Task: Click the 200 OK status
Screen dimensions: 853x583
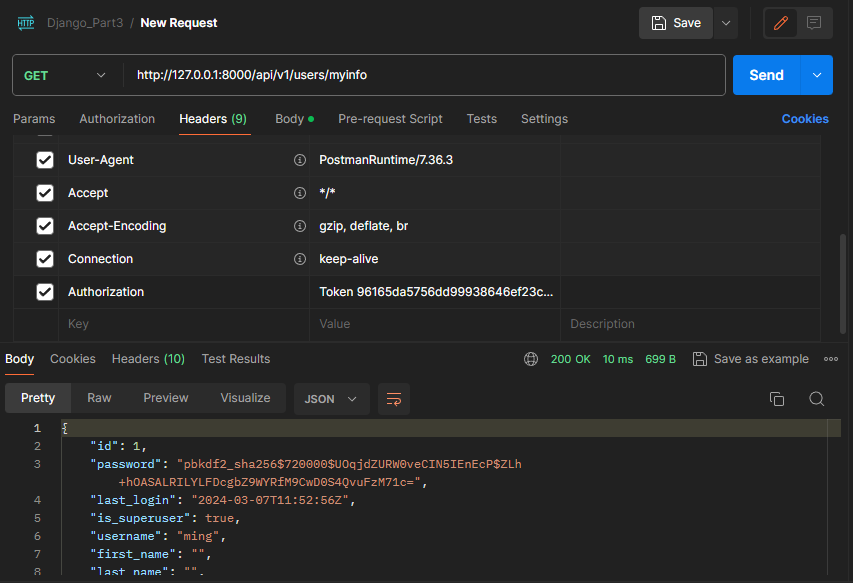Action: click(x=570, y=359)
